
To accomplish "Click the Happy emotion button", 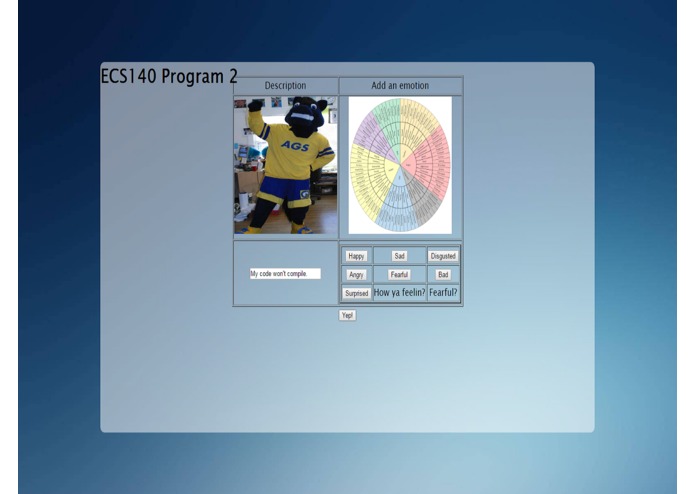I will tap(356, 256).
